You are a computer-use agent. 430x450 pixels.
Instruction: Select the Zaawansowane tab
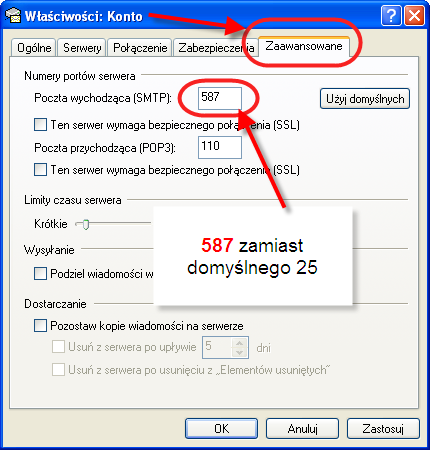point(304,46)
